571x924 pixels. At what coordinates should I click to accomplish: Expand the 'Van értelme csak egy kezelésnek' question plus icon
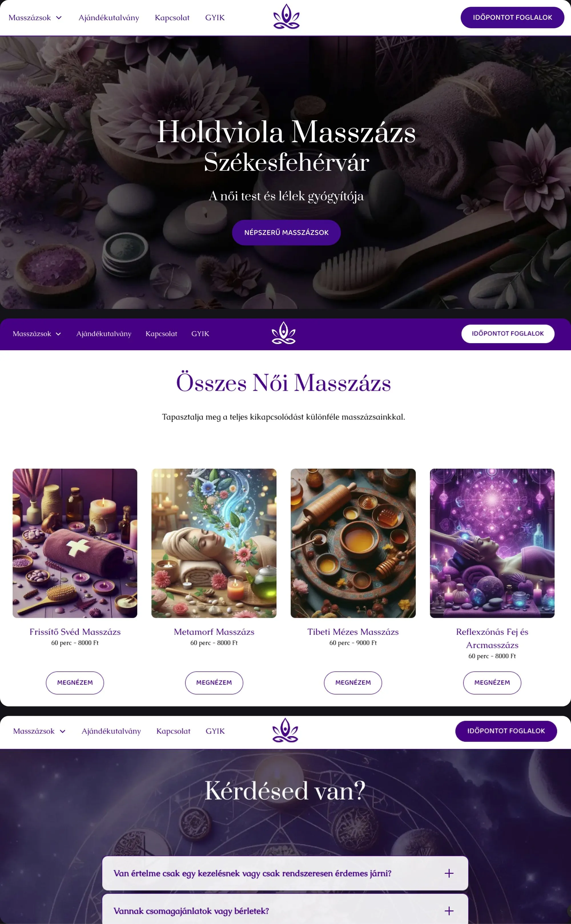coord(449,873)
